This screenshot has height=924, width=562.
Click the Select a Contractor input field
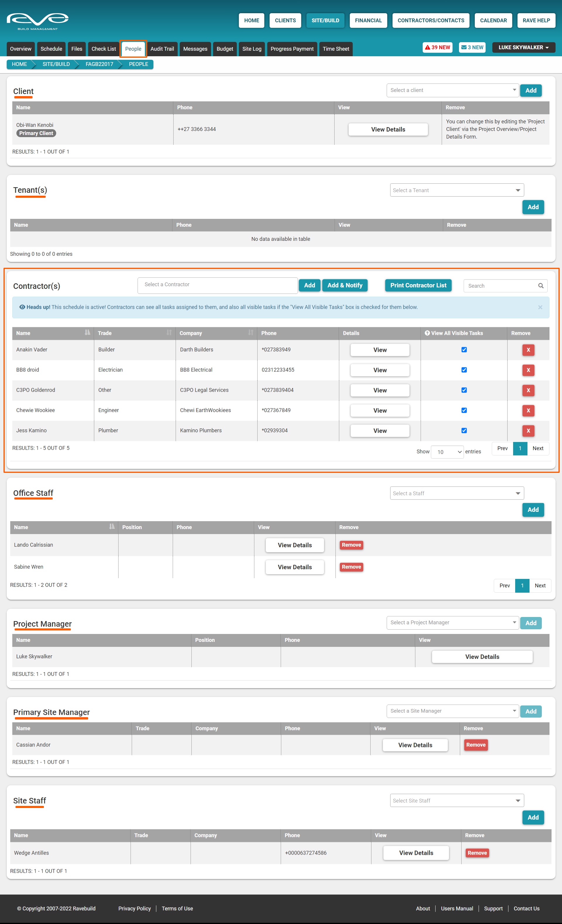217,285
